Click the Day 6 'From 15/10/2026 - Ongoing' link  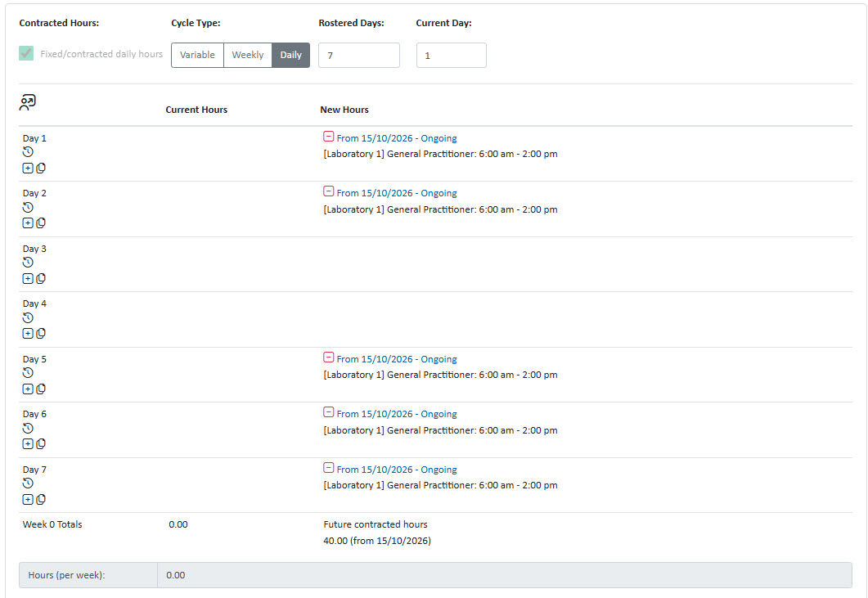(396, 414)
